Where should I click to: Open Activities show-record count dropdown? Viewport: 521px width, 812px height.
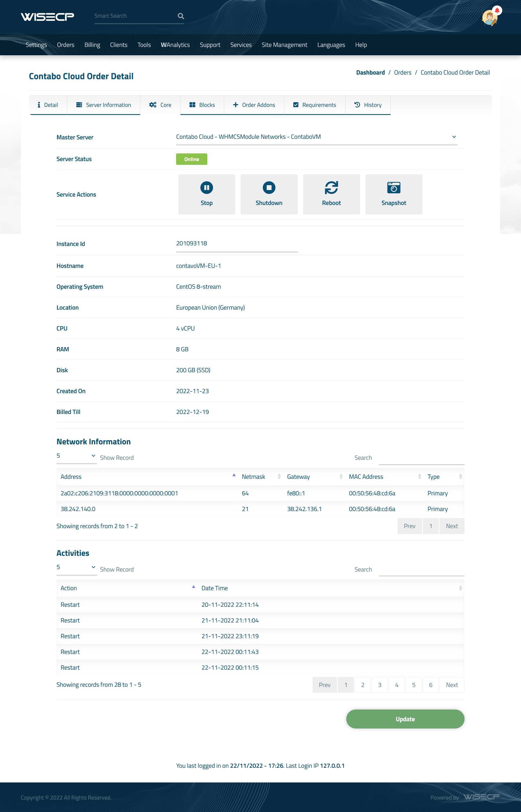pos(77,568)
